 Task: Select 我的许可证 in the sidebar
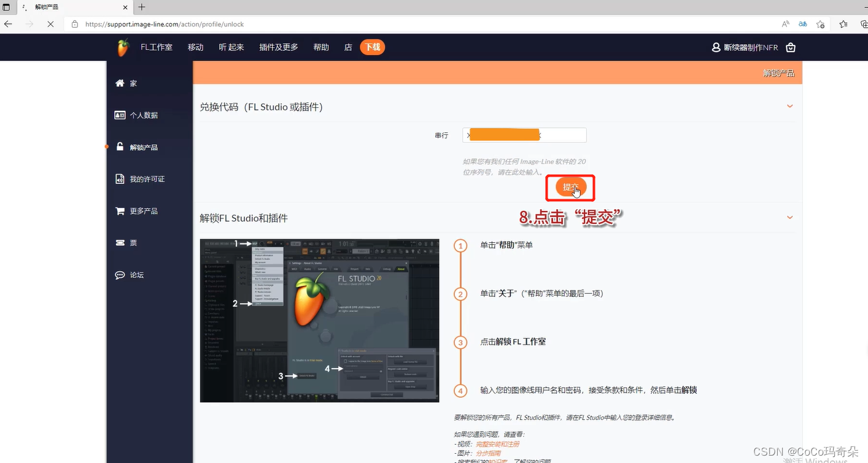click(147, 179)
